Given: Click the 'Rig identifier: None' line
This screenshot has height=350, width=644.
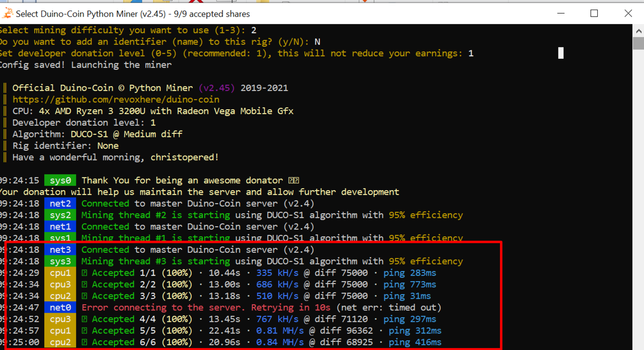Looking at the screenshot, I should 65,146.
